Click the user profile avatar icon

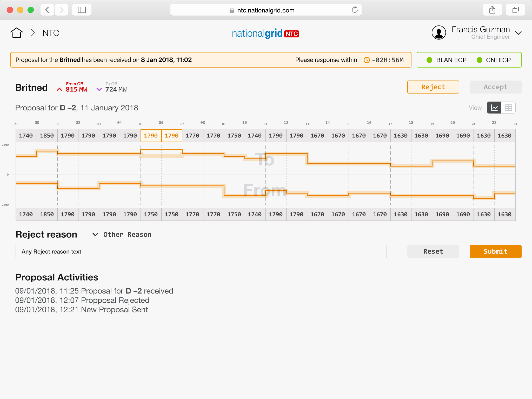click(439, 33)
